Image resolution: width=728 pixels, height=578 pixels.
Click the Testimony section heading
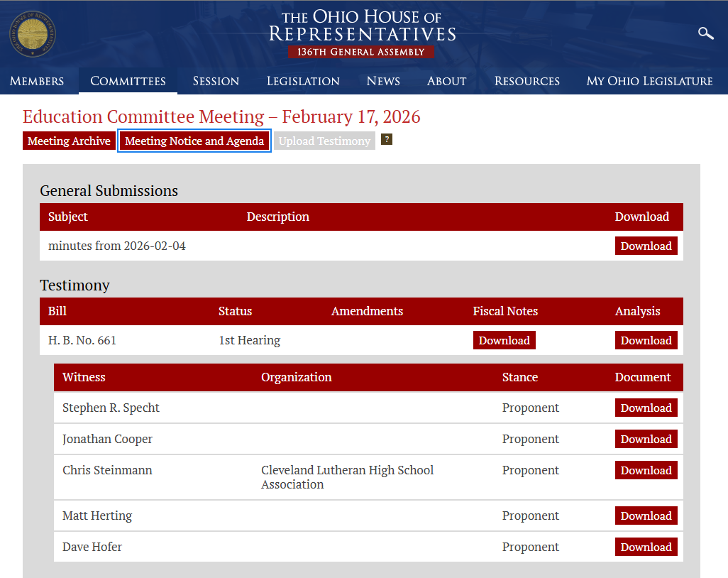coord(75,285)
